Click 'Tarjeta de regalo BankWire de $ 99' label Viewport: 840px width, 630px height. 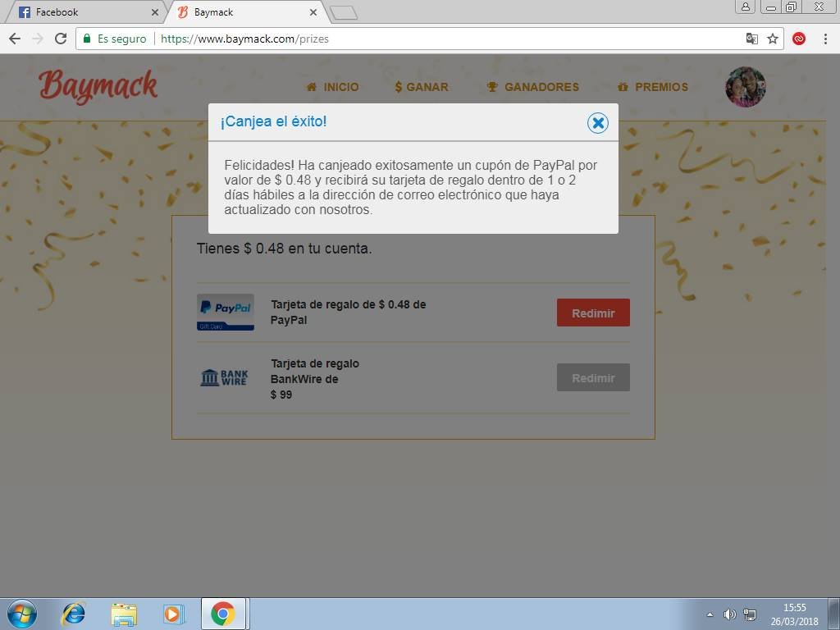pos(315,379)
